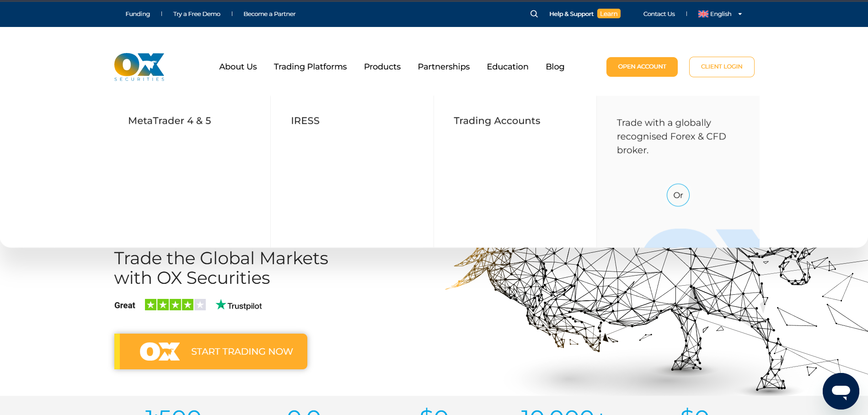Go to the Blog page
The image size is (868, 415).
555,67
